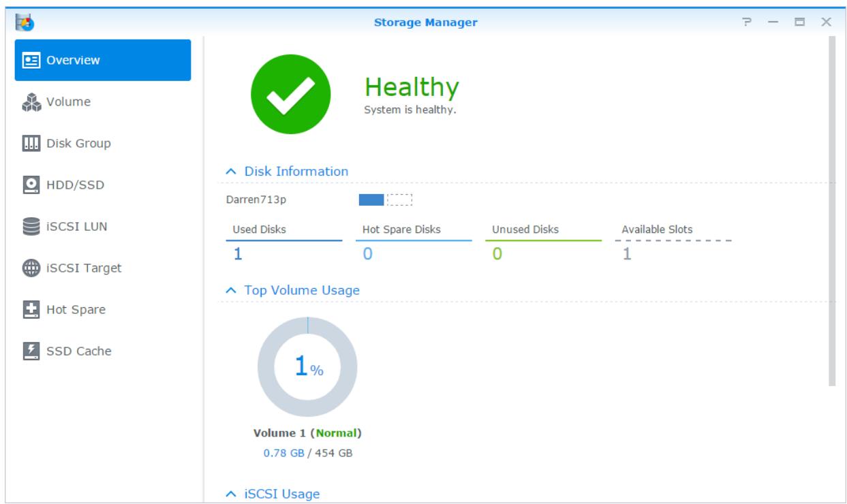Screen dimensions: 847x504
Task: Click the green Healthy checkmark icon
Action: click(x=290, y=93)
